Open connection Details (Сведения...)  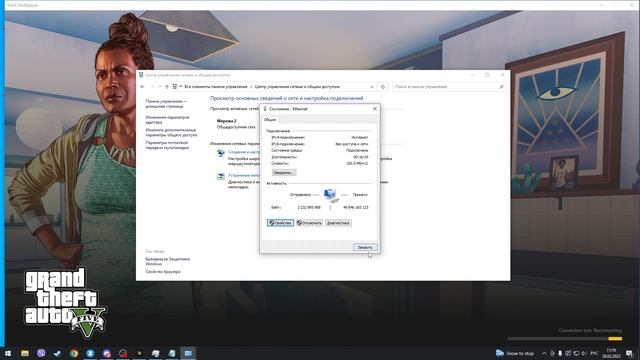click(x=284, y=173)
